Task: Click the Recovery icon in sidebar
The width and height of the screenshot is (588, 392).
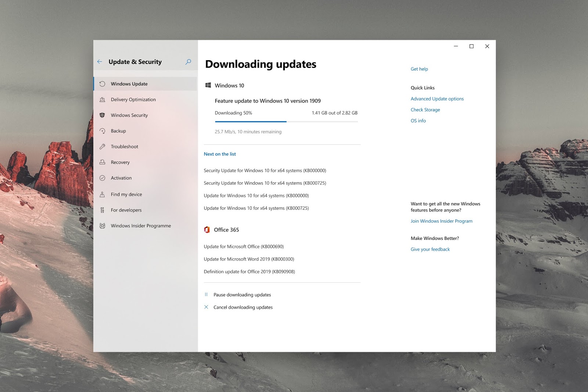Action: pyautogui.click(x=102, y=162)
